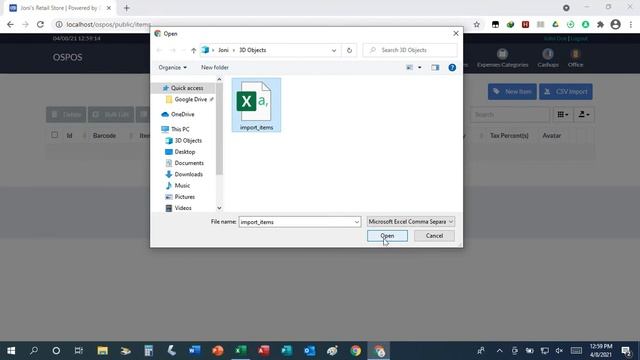Click Delete button in OSPOS items toolbar
This screenshot has height=360, width=640.
click(x=66, y=115)
